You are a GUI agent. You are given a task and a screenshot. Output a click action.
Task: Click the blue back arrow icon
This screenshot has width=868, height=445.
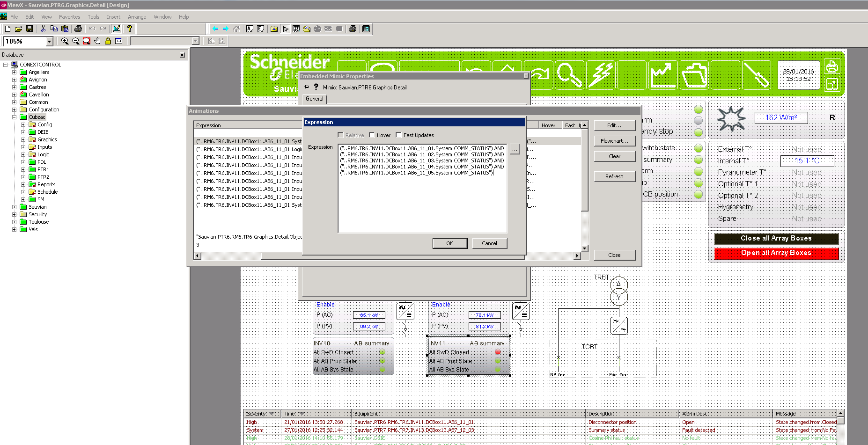click(x=215, y=29)
